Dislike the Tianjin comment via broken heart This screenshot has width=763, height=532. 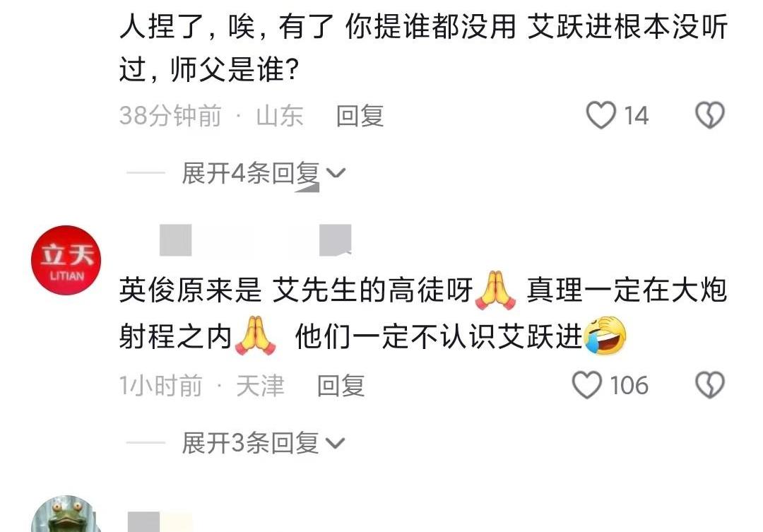coord(709,385)
